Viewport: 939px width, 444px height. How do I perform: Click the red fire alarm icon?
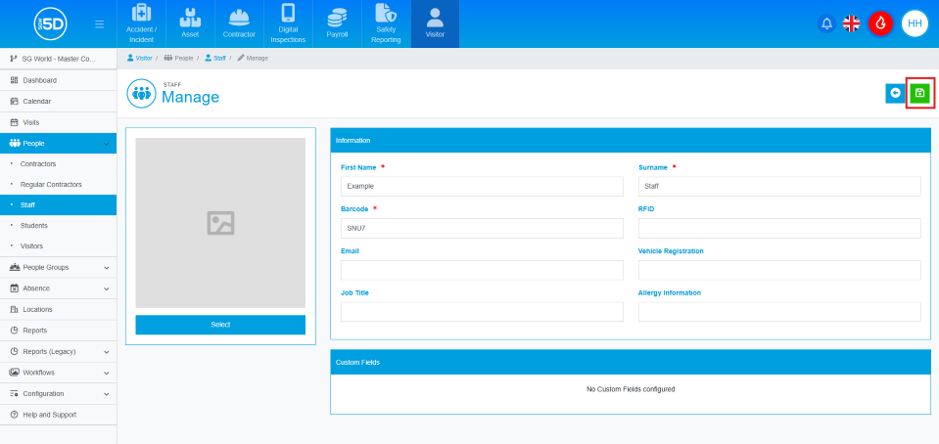(880, 23)
